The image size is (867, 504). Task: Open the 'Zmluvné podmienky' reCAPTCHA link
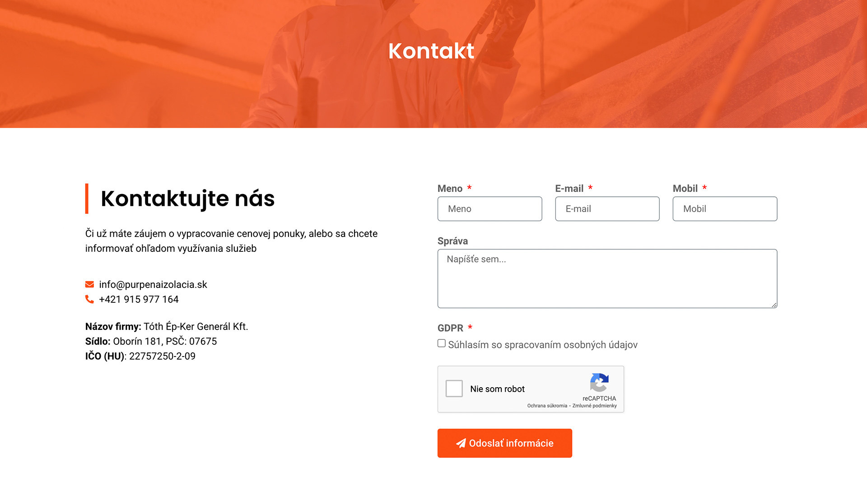click(x=594, y=406)
